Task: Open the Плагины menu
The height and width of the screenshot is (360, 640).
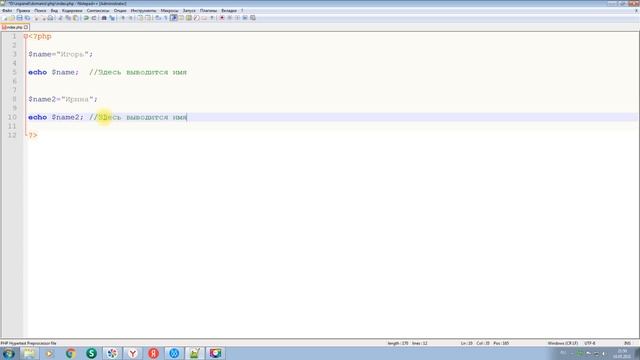Action: click(209, 11)
